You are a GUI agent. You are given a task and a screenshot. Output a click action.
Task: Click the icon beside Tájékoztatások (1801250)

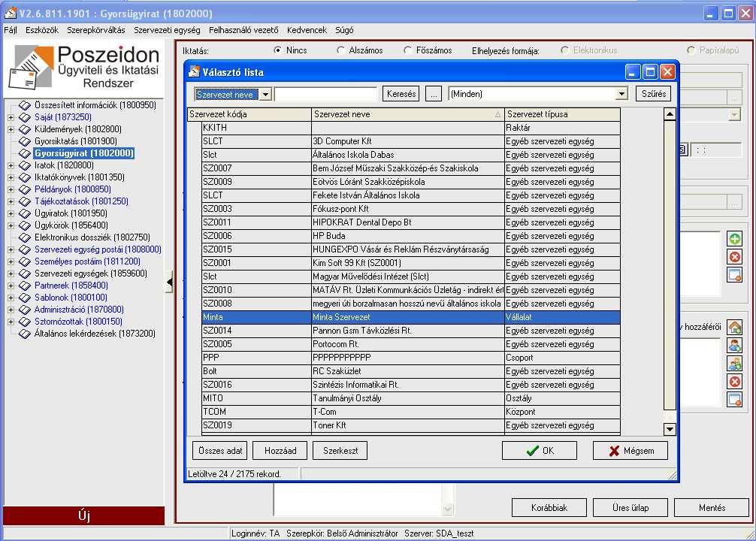25,201
